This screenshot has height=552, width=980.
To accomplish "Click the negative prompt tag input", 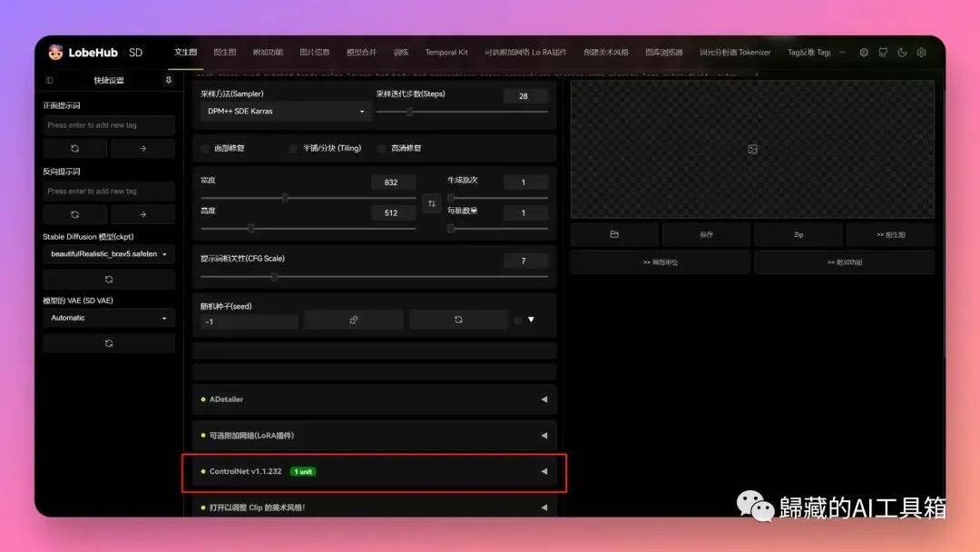I will point(109,192).
